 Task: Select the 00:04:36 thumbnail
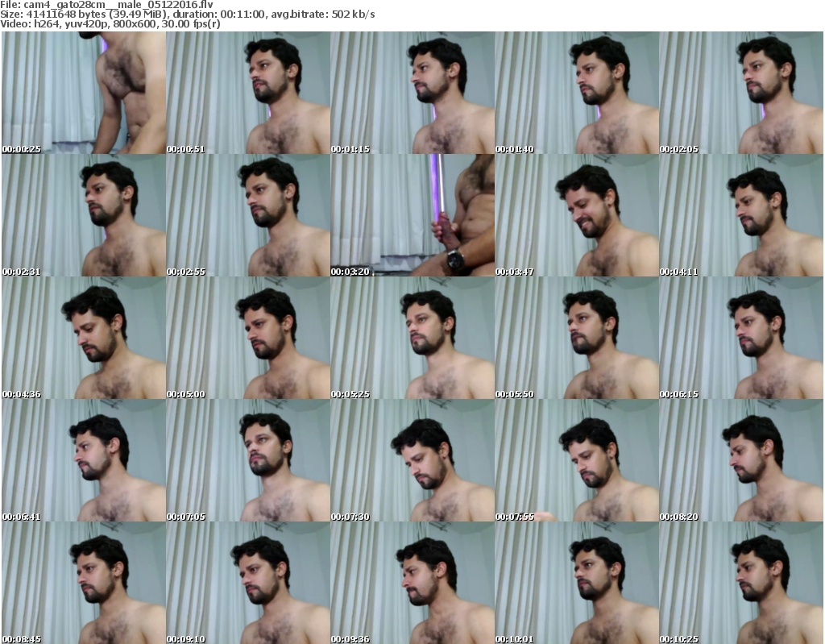pyautogui.click(x=83, y=338)
